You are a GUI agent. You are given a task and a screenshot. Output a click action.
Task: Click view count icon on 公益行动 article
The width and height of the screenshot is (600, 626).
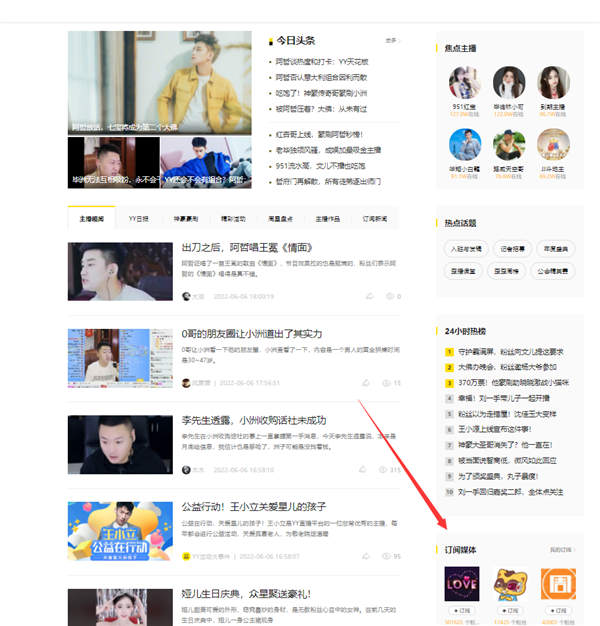(386, 556)
